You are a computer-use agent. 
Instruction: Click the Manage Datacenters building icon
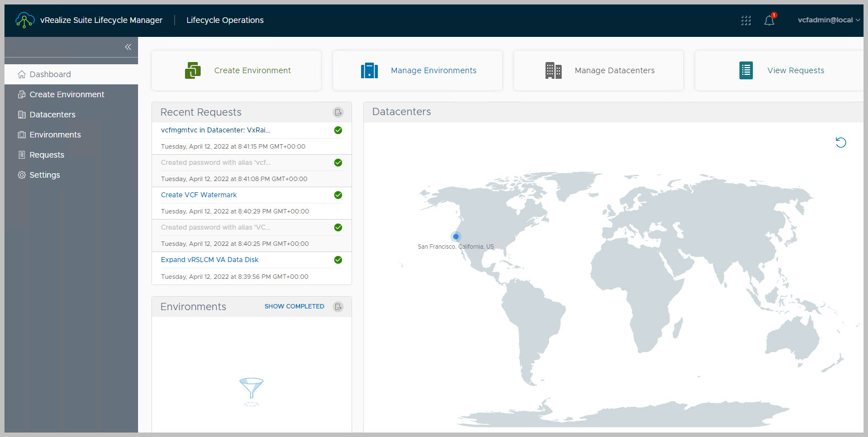click(x=553, y=70)
